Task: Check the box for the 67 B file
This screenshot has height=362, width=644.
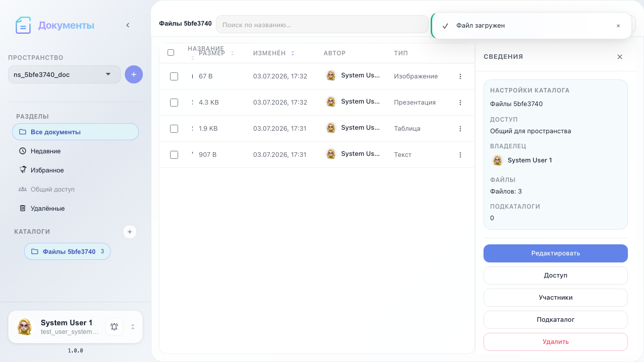Action: [174, 76]
